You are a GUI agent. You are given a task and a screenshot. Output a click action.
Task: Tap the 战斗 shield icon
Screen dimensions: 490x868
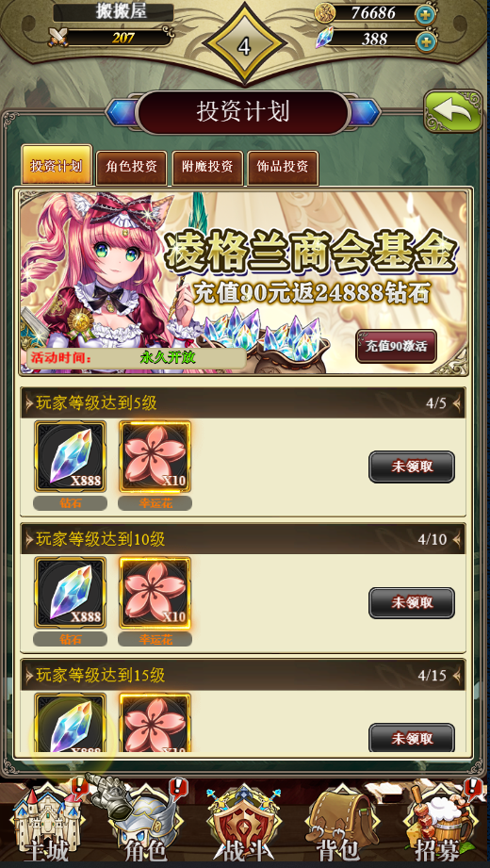[244, 825]
